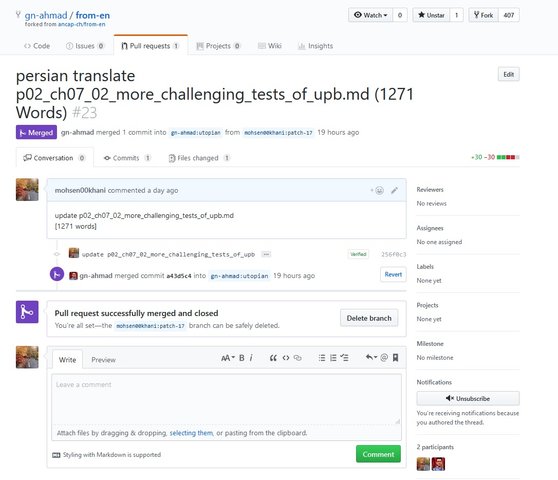Toggle Unsubscribe from notifications
Screen dimensions: 558x480
(x=468, y=399)
